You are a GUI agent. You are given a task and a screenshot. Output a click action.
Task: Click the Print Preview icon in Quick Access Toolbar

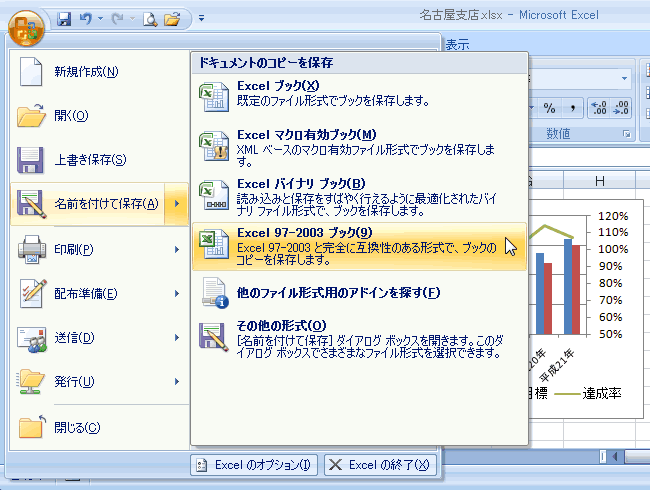(149, 18)
